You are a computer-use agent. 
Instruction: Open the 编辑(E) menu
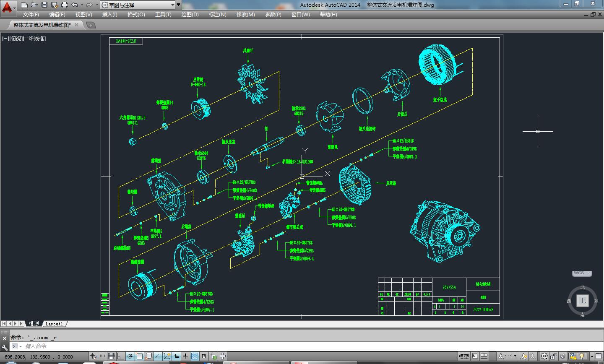coord(57,15)
